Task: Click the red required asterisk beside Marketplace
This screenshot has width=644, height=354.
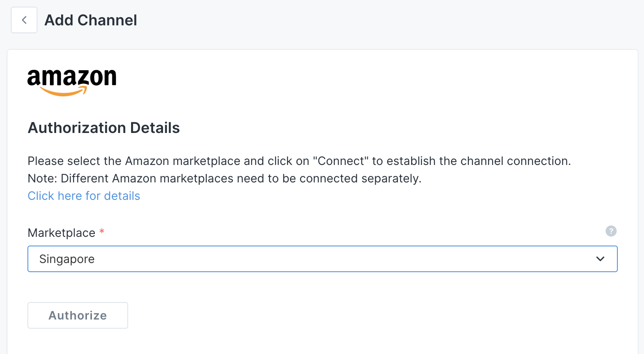Action: click(102, 232)
